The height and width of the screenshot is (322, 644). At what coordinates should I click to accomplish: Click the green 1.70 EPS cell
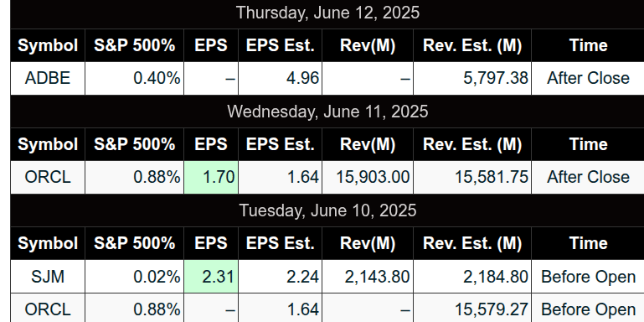point(211,177)
